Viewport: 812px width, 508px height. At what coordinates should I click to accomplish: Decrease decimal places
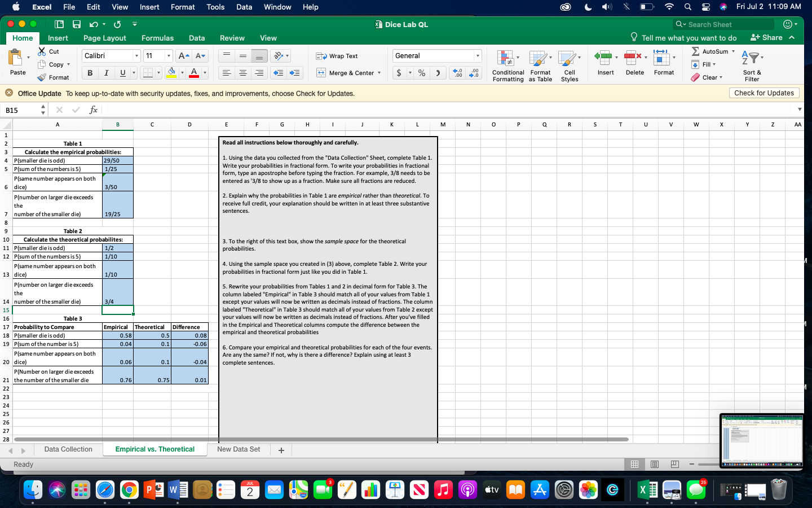[475, 73]
